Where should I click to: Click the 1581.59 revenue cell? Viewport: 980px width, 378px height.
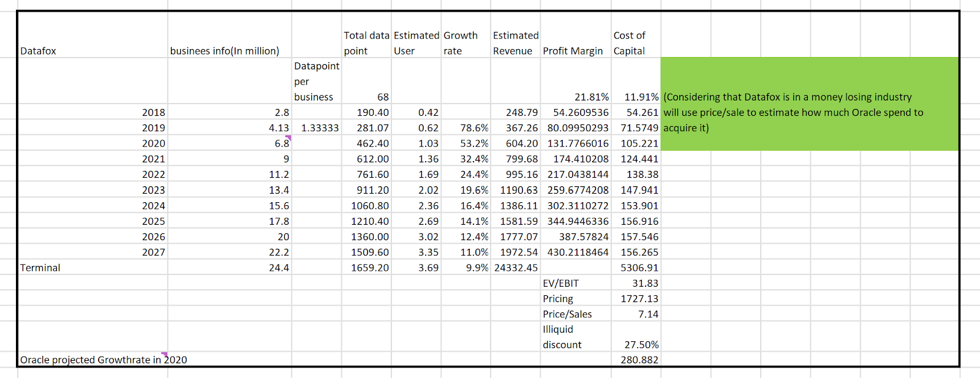coord(516,221)
